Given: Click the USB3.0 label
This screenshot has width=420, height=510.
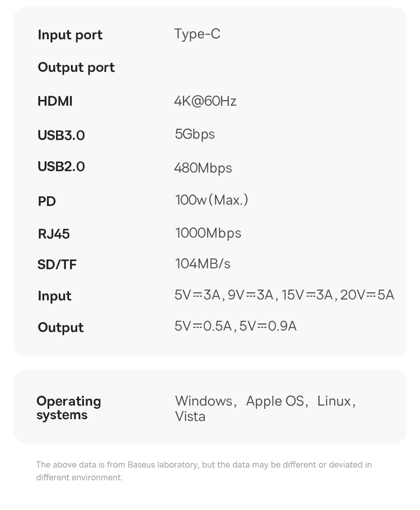Looking at the screenshot, I should point(61,135).
